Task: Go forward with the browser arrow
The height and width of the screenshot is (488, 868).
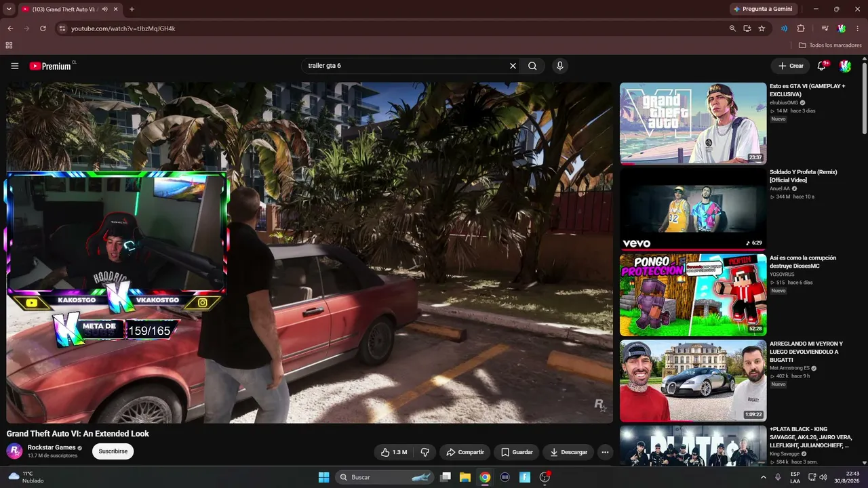Action: tap(26, 28)
